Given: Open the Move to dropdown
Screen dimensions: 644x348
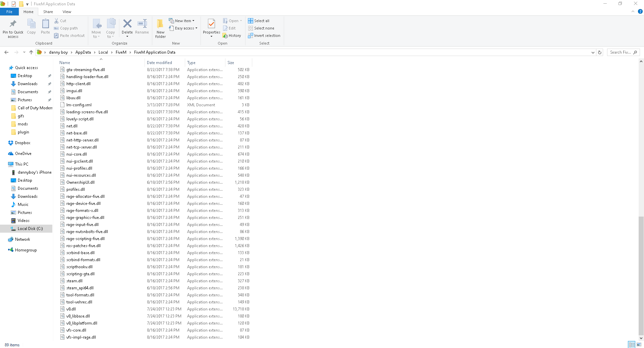Looking at the screenshot, I should coord(96,28).
